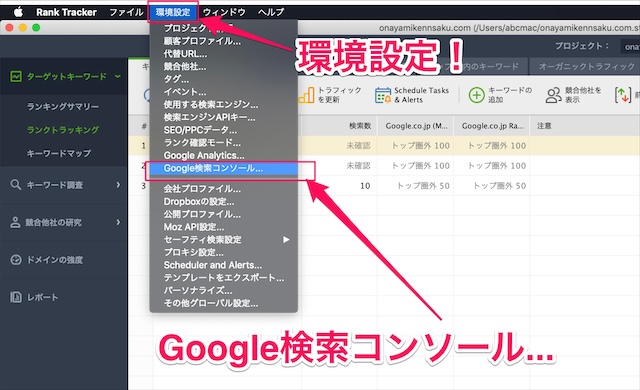Click the トラフィックを更新 bar chart icon
This screenshot has height=390, width=640.
pyautogui.click(x=306, y=95)
